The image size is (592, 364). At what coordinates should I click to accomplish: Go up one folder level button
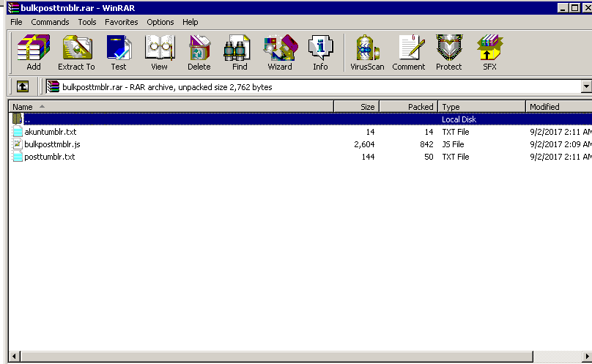tap(23, 87)
